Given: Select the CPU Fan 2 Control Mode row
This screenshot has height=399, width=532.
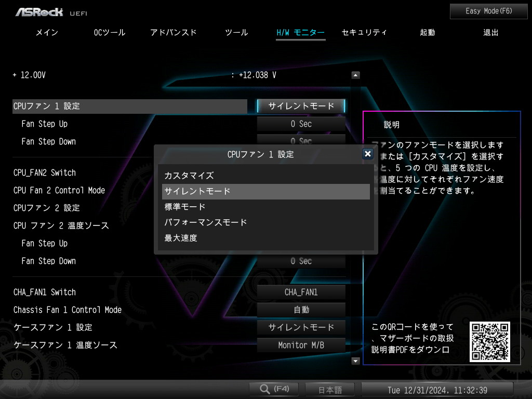Looking at the screenshot, I should 59,190.
